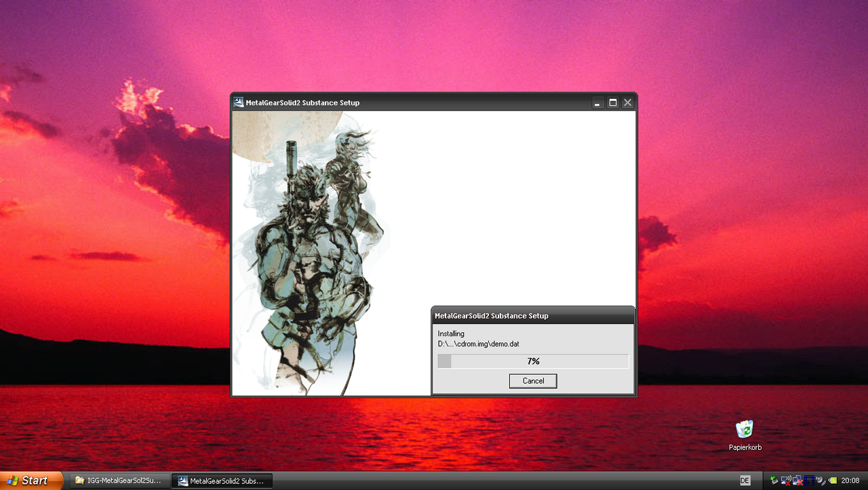868x490 pixels.
Task: Open the speaker volume tray icon
Action: pos(820,481)
